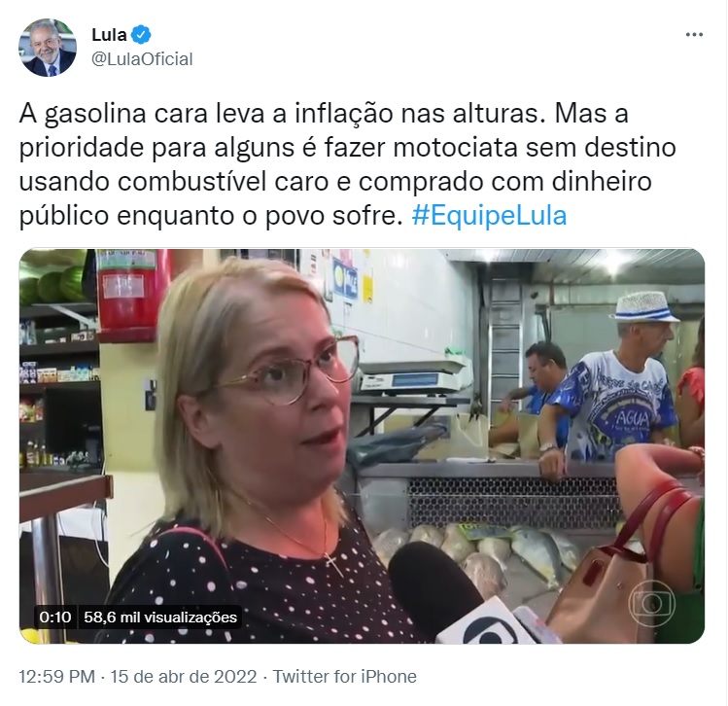Viewport: 728px width, 706px height.
Task: Click the blue verified badge
Action: coord(141,34)
